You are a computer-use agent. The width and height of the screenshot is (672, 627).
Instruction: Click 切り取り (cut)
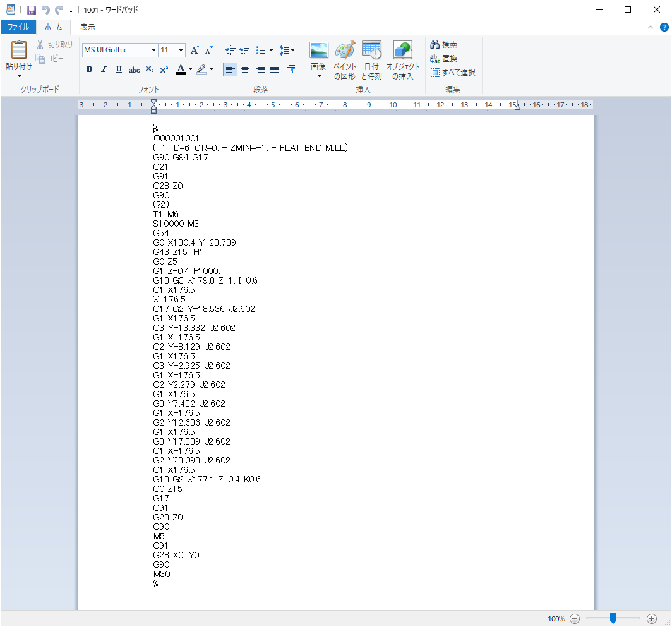(55, 45)
